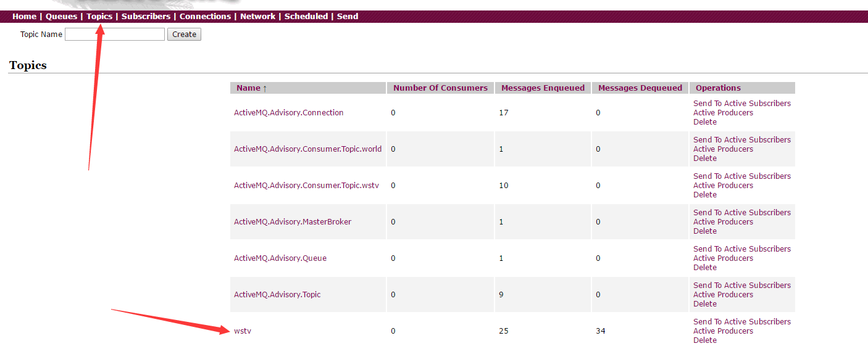Sort by Number Of Consumers header
Image resolution: width=868 pixels, height=362 pixels.
click(440, 88)
